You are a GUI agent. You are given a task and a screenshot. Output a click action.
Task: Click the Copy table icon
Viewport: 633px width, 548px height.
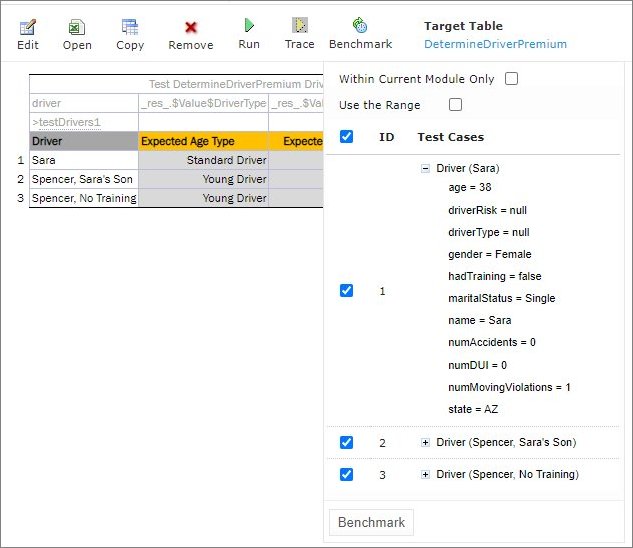[x=130, y=27]
